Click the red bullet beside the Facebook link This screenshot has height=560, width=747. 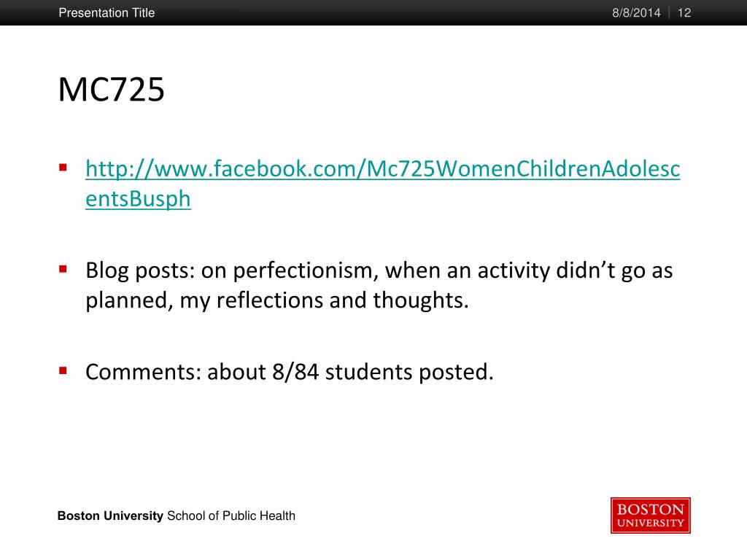[x=63, y=167]
